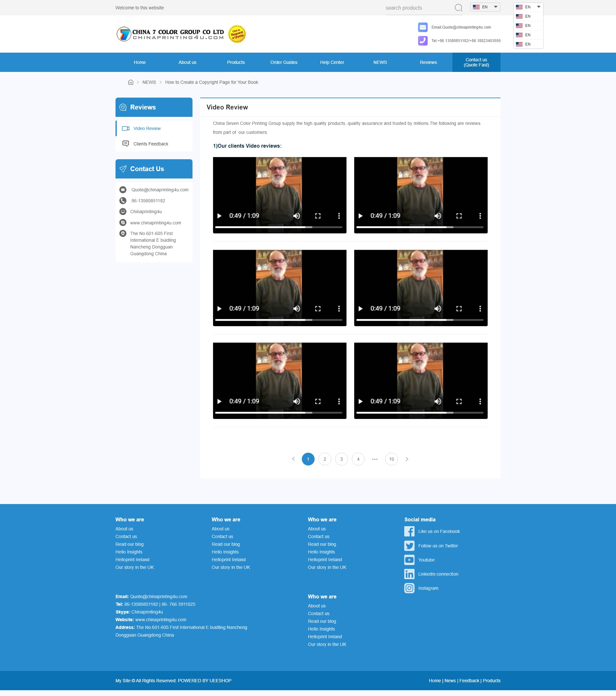
Task: Click the Facebook icon in footer
Action: [x=409, y=531]
